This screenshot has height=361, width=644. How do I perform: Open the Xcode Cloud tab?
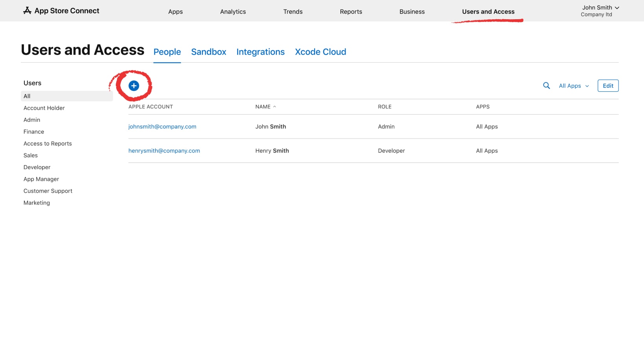(x=320, y=52)
